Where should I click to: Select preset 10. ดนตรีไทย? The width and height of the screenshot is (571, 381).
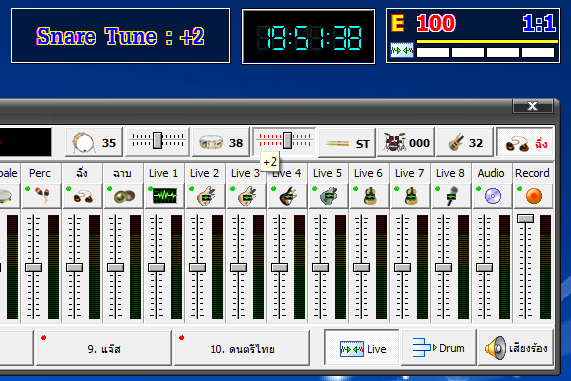(x=242, y=348)
